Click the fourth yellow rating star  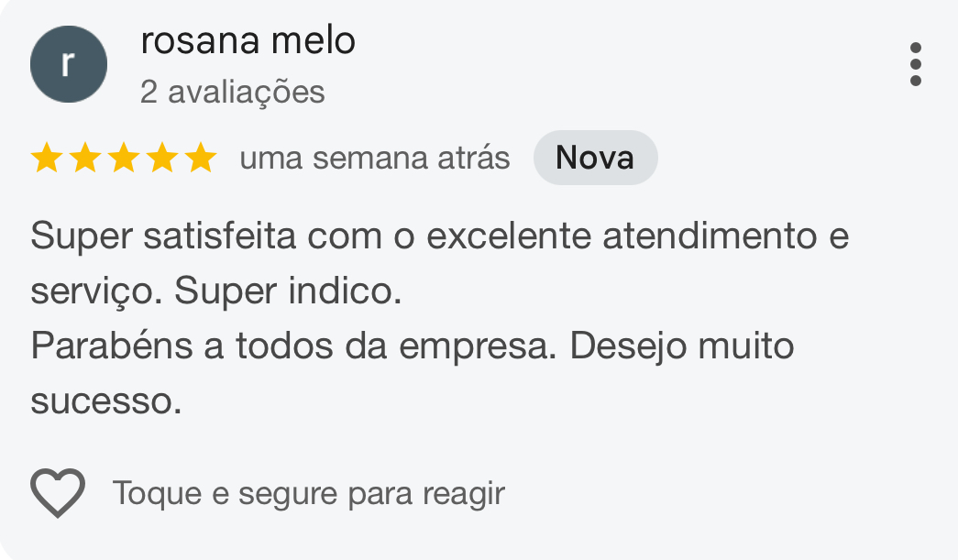click(162, 159)
